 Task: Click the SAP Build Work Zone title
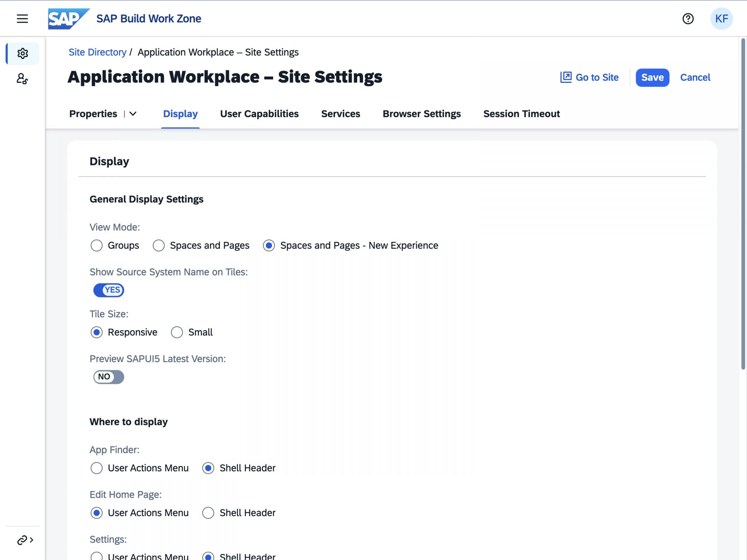pos(149,19)
